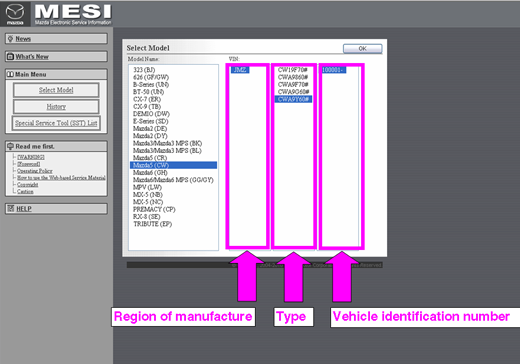The height and width of the screenshot is (364, 520).
Task: Open How to use the Web-based Service Material
Action: pyautogui.click(x=61, y=178)
